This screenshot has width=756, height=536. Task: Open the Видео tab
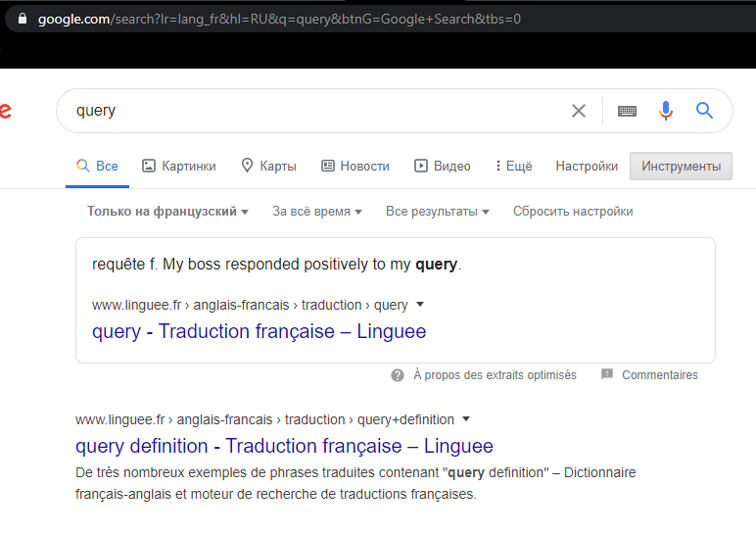[x=442, y=166]
